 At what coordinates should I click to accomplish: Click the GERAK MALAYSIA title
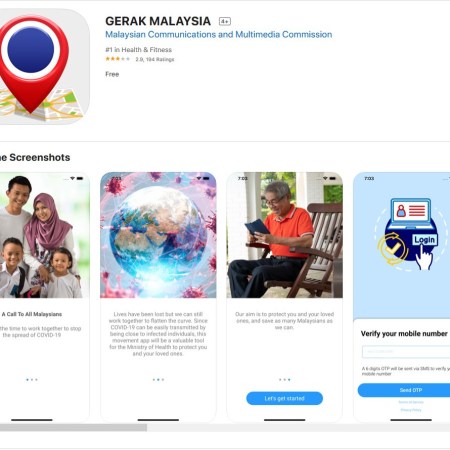pyautogui.click(x=158, y=21)
